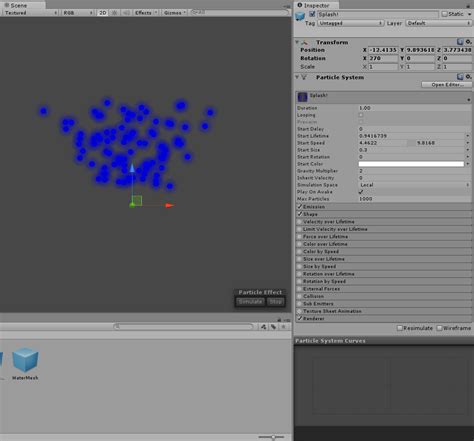This screenshot has width=474, height=441.
Task: Click the green plane handle of the gizmo
Action: (137, 200)
